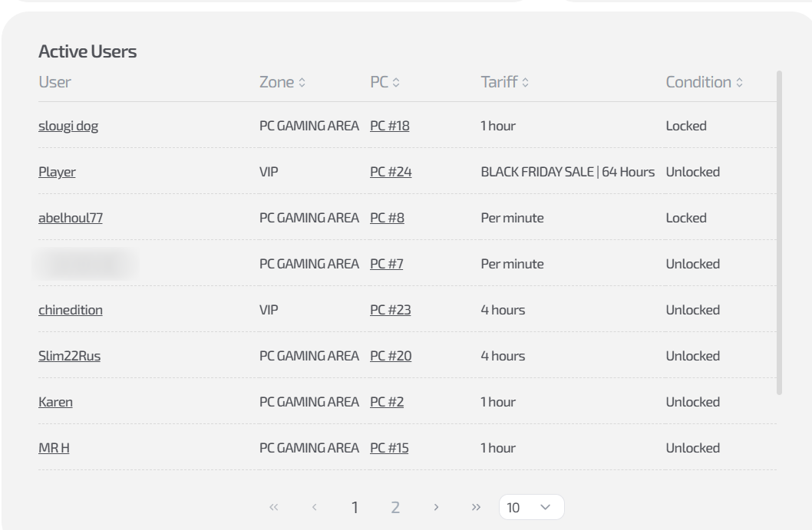Open chinedition user profile
This screenshot has width=812, height=530.
pos(71,310)
